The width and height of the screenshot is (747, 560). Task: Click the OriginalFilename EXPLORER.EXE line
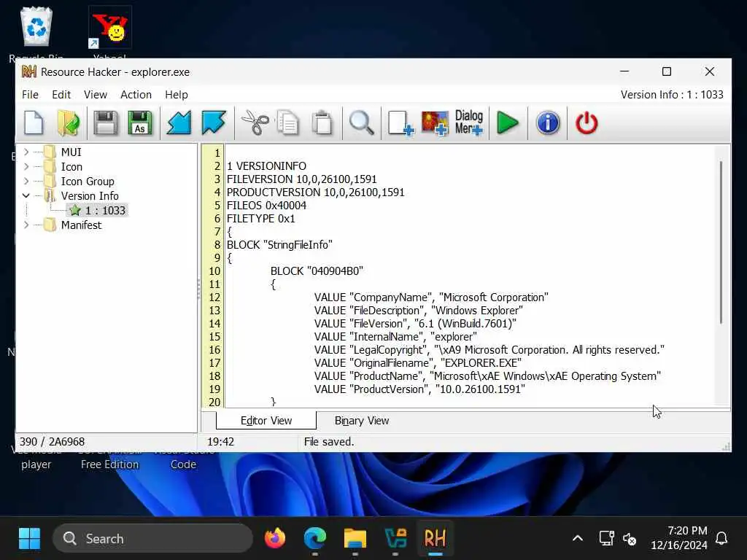pos(417,363)
